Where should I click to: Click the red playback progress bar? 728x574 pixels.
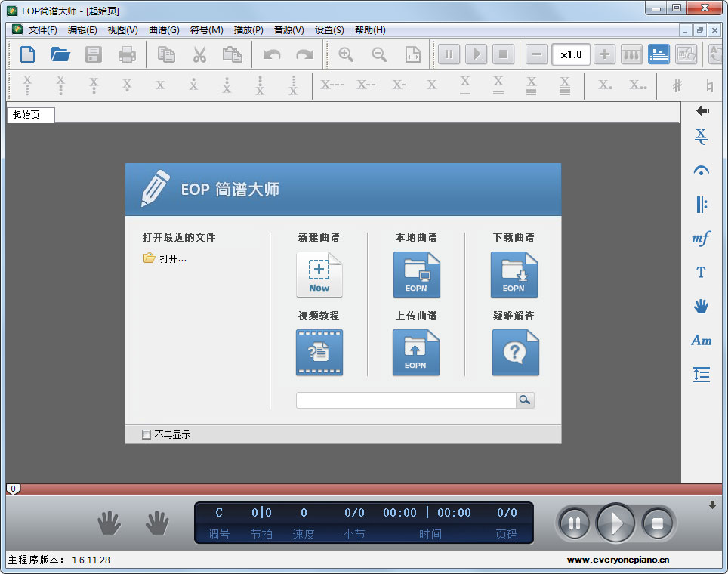tap(362, 489)
